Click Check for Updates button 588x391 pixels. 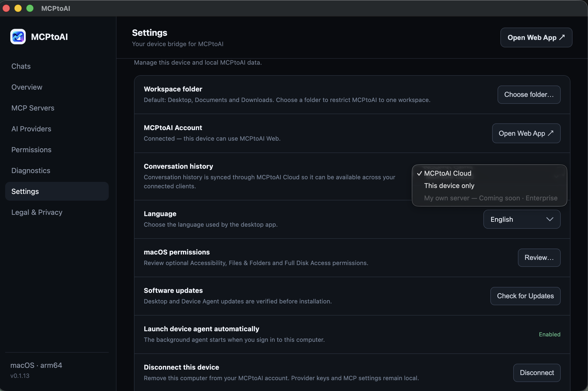click(525, 296)
